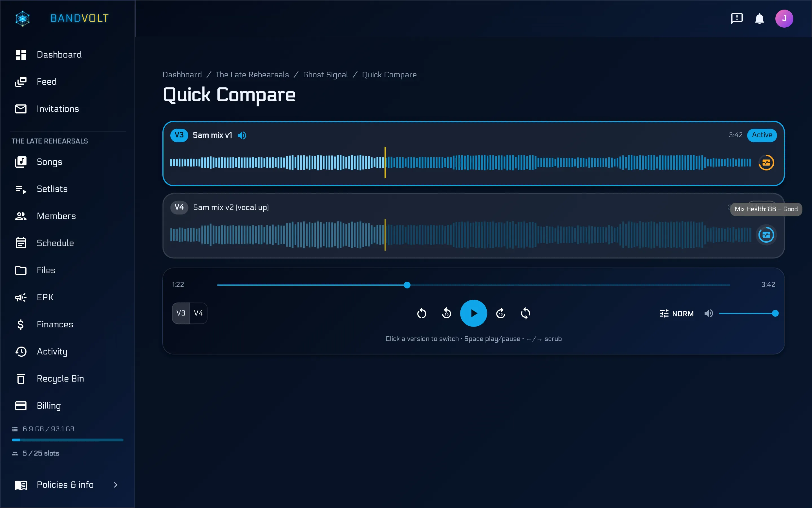
Task: Open the feedback message icon in header
Action: pyautogui.click(x=737, y=18)
